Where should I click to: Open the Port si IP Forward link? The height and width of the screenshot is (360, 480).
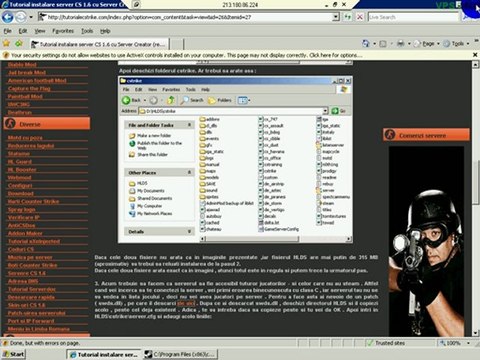click(31, 321)
